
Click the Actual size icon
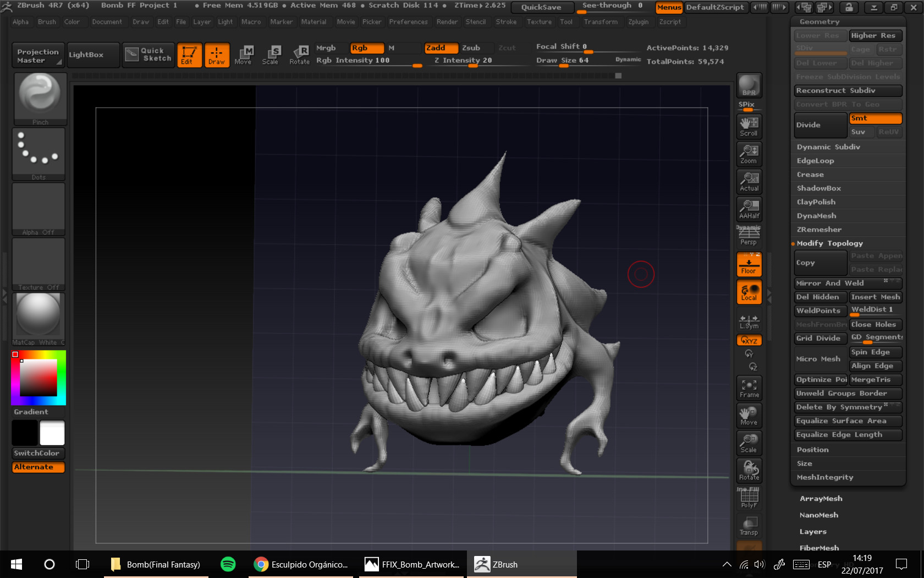click(749, 181)
